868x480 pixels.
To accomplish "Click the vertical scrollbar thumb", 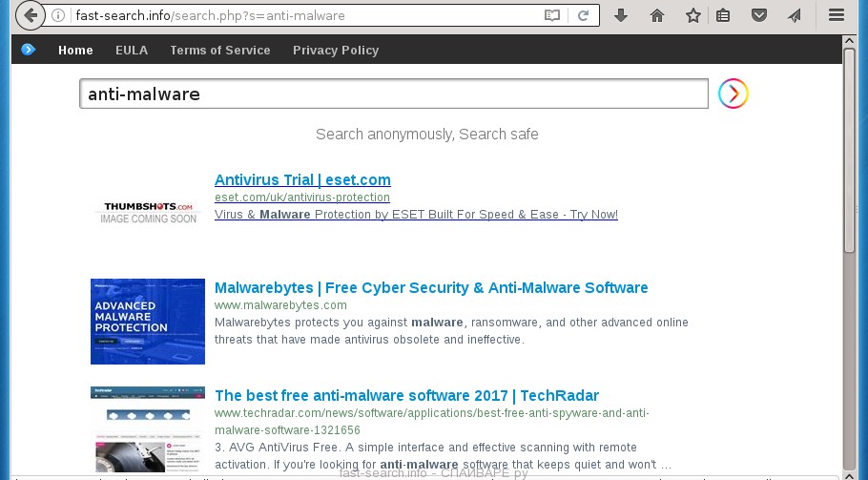I will tap(849, 151).
